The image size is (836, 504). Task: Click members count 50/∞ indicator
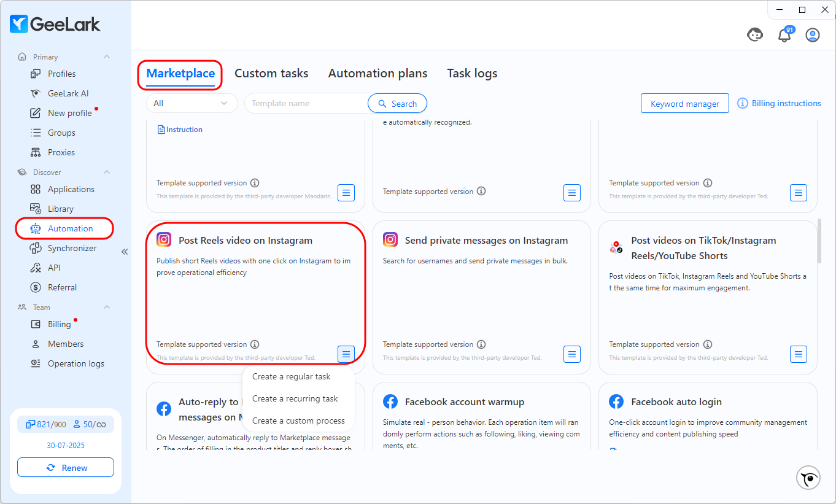[90, 424]
